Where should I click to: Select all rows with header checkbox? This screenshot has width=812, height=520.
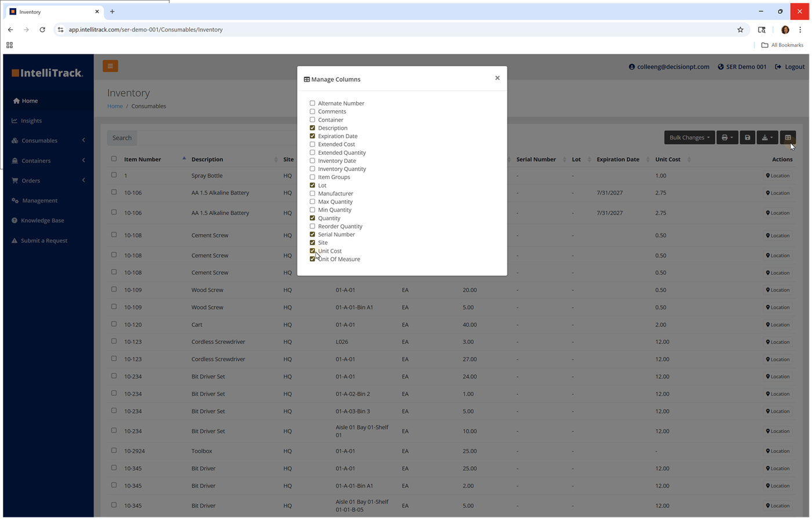tap(114, 159)
